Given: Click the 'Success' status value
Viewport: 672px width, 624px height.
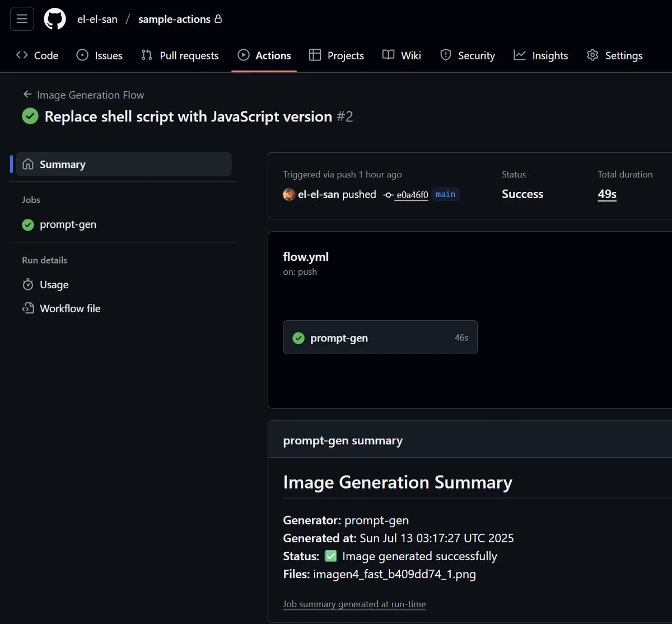Looking at the screenshot, I should [522, 194].
